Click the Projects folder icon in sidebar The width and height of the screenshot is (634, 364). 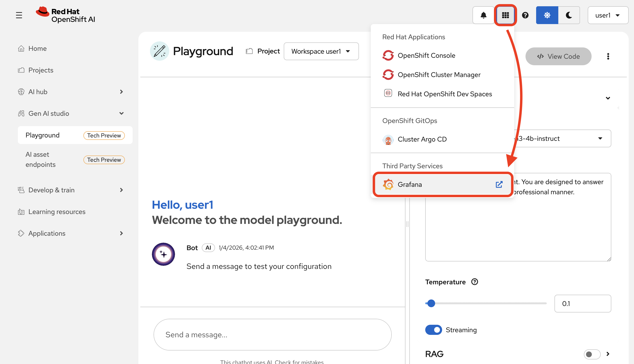21,70
